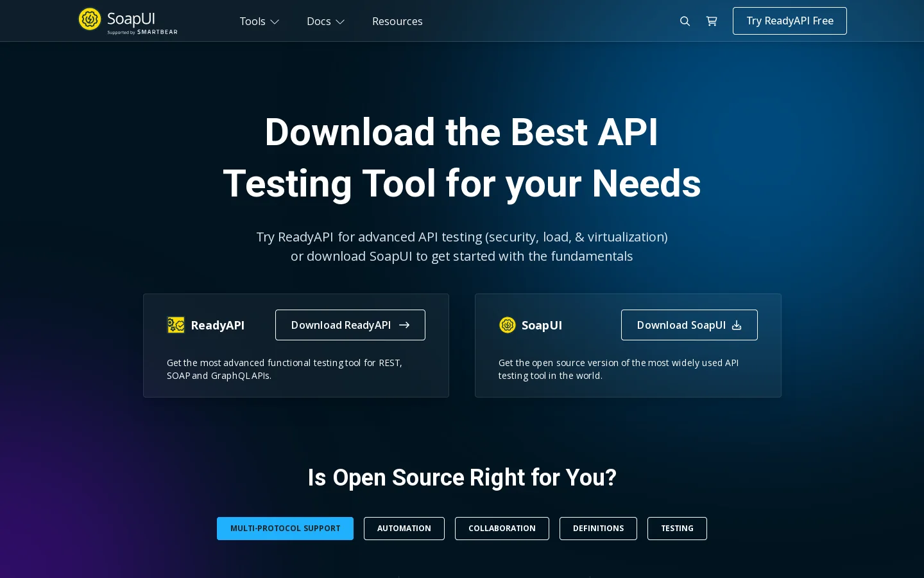924x578 pixels.
Task: Switch to the Collaboration tab
Action: (502, 529)
